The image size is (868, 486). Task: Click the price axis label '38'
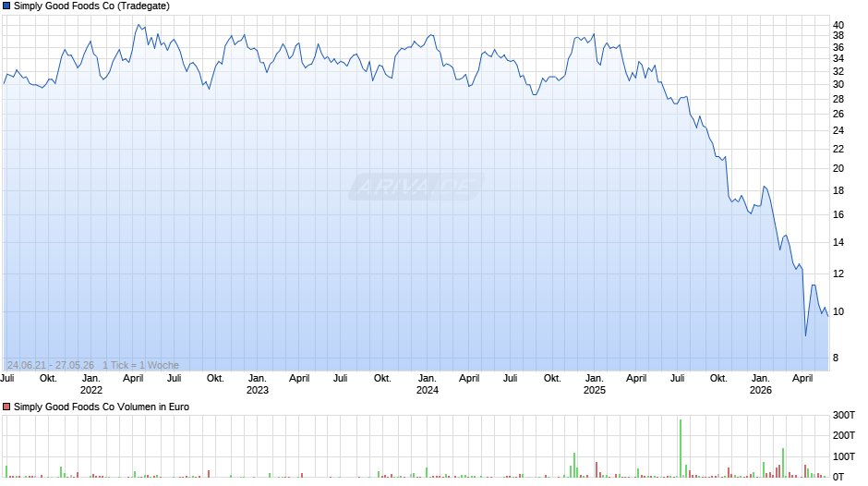(x=838, y=35)
